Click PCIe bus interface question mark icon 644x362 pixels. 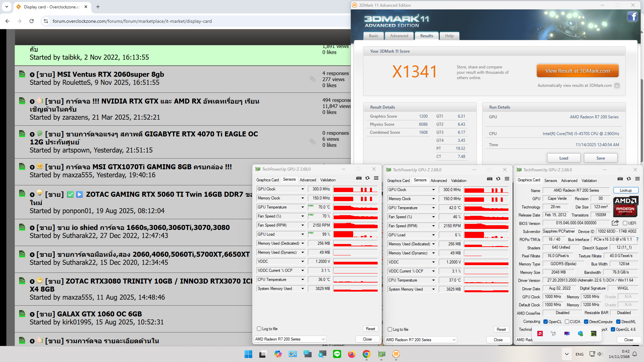[x=637, y=239]
